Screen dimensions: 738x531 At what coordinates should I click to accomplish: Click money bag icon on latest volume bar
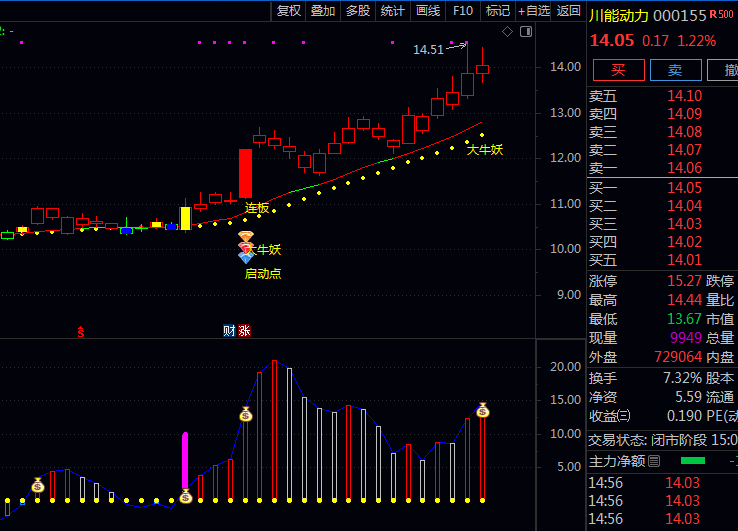coord(482,410)
